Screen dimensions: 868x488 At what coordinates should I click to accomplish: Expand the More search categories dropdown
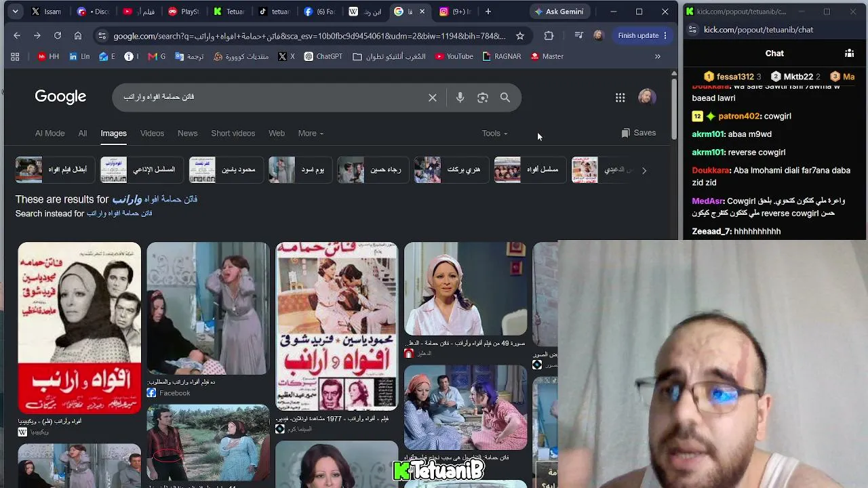tap(311, 133)
